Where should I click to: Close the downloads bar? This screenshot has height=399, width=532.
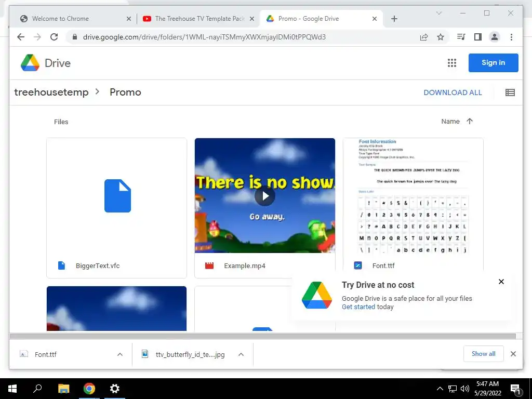click(513, 354)
